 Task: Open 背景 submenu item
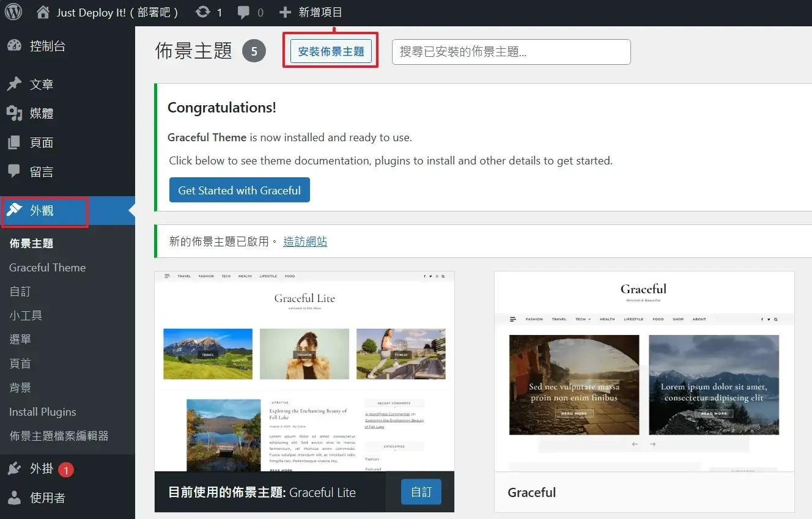click(x=20, y=388)
